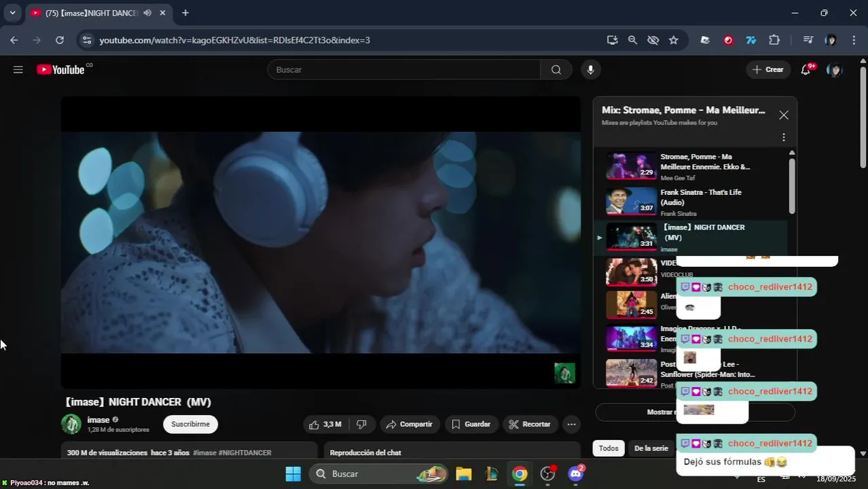The width and height of the screenshot is (868, 489).
Task: Dislike the video with thumbs down
Action: tap(361, 424)
